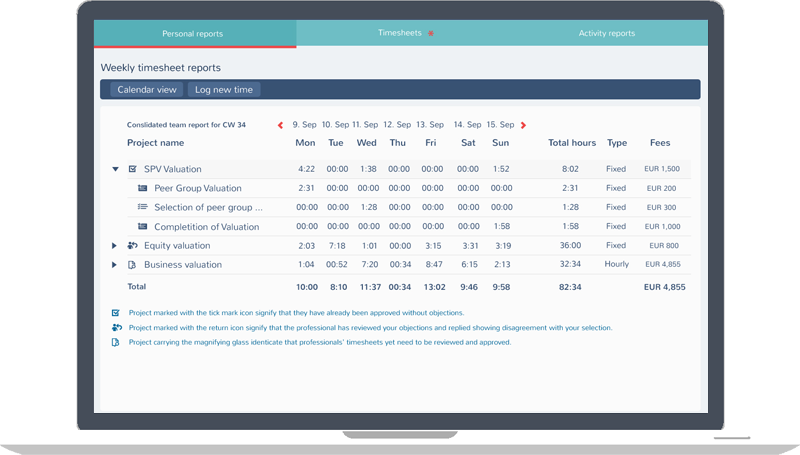The width and height of the screenshot is (800, 455).
Task: Click the tick mark icon in the legend
Action: 116,313
